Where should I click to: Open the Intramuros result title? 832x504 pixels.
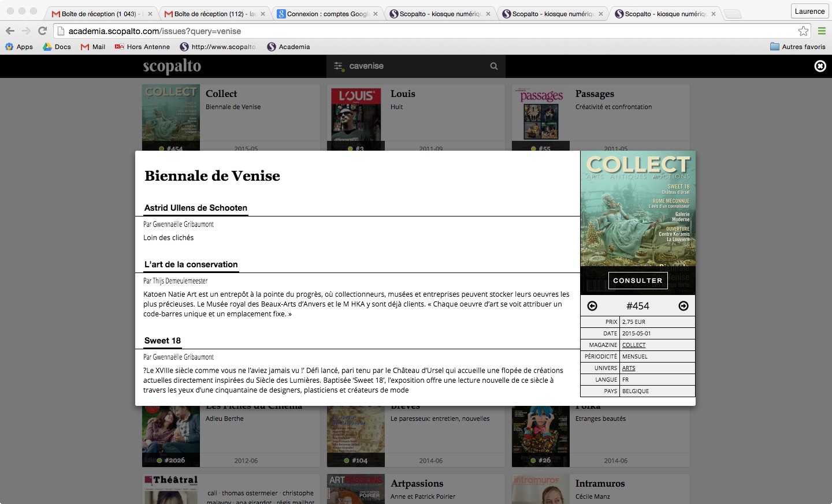(600, 484)
